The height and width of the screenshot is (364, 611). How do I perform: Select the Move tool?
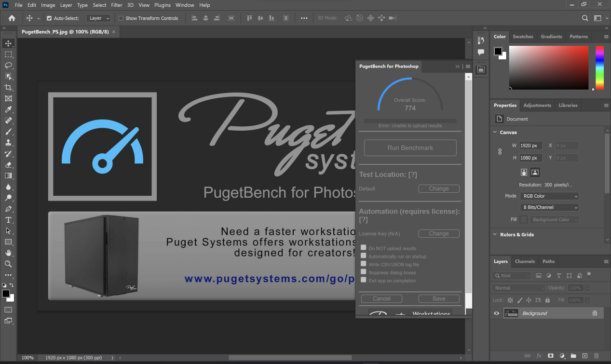pyautogui.click(x=8, y=44)
